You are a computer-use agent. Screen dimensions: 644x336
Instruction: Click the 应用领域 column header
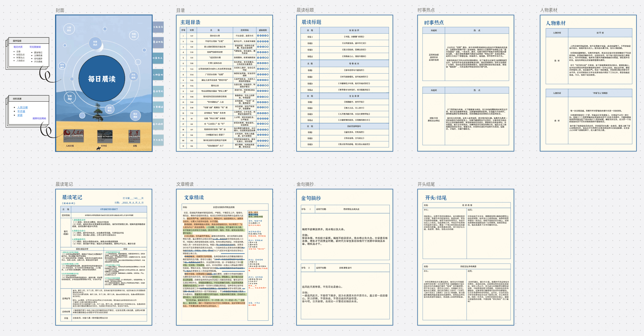pos(245,30)
